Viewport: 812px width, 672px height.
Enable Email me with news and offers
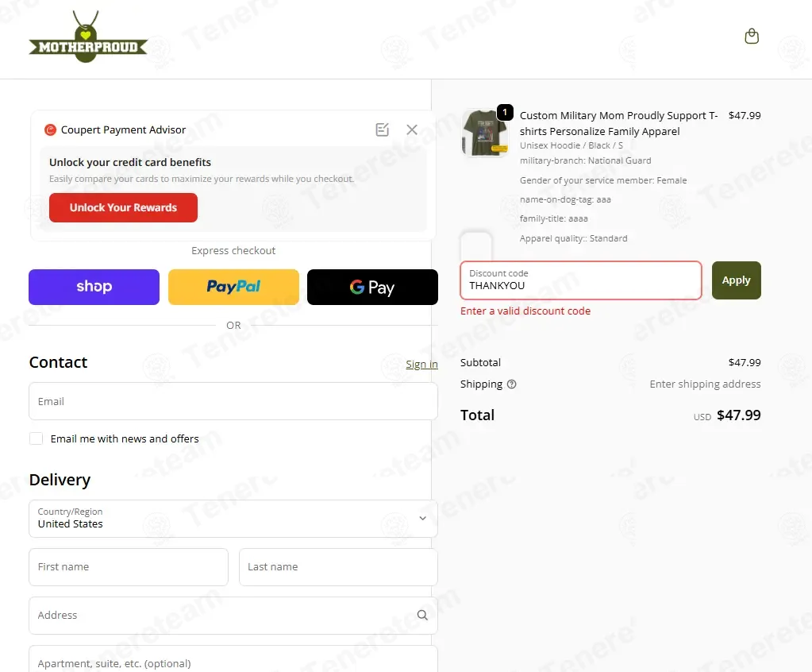point(37,438)
